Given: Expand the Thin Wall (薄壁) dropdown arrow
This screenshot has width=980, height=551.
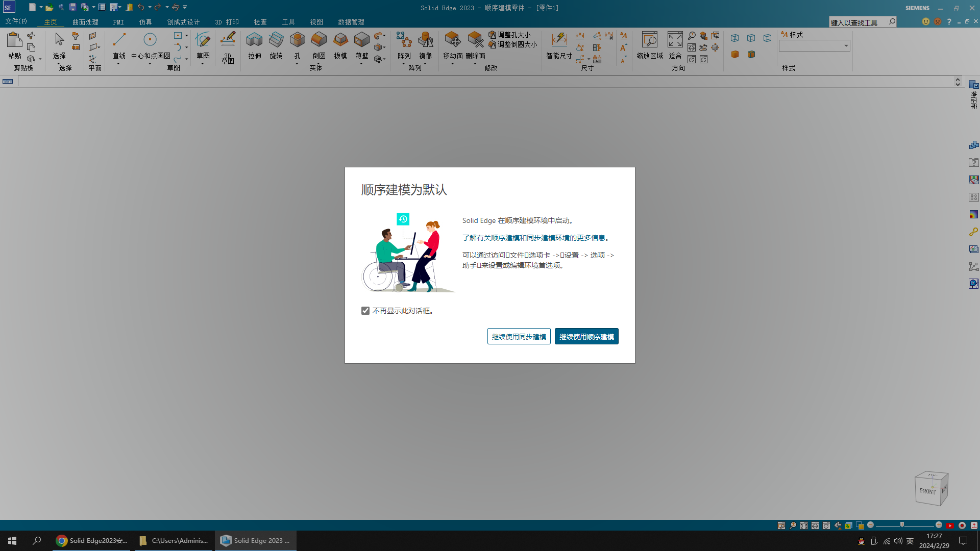Looking at the screenshot, I should coord(361,64).
